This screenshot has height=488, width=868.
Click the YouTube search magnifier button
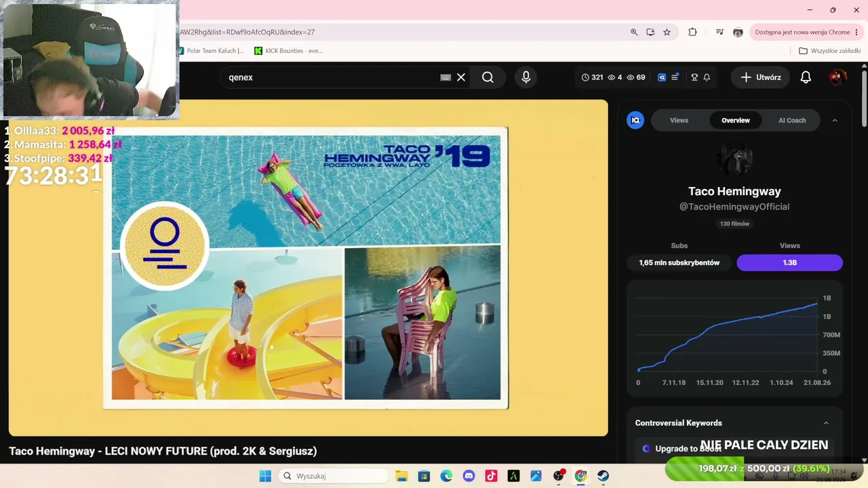488,77
